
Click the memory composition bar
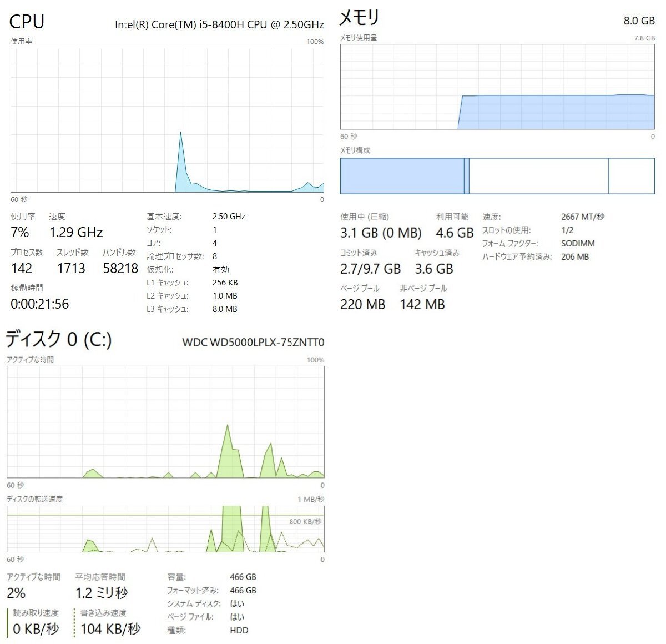(x=497, y=176)
